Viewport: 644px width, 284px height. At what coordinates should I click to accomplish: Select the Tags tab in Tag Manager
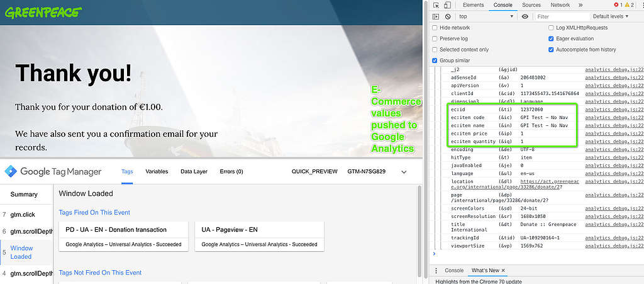tap(127, 171)
